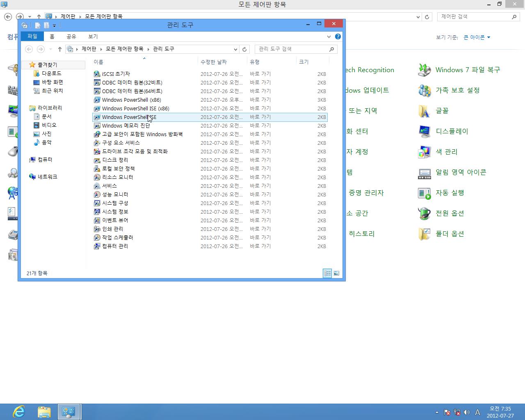
Task: Open address bar history dropdown in 관리 도구
Action: click(235, 49)
